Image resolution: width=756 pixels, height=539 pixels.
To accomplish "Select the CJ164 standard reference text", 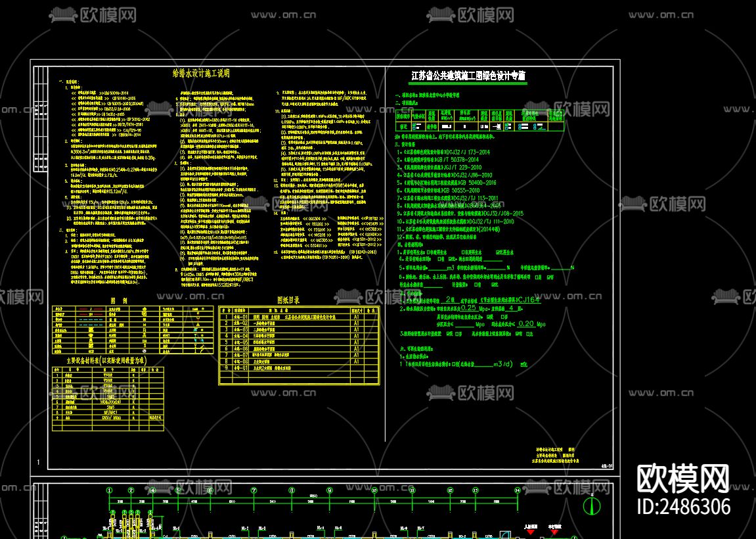I will tap(529, 300).
